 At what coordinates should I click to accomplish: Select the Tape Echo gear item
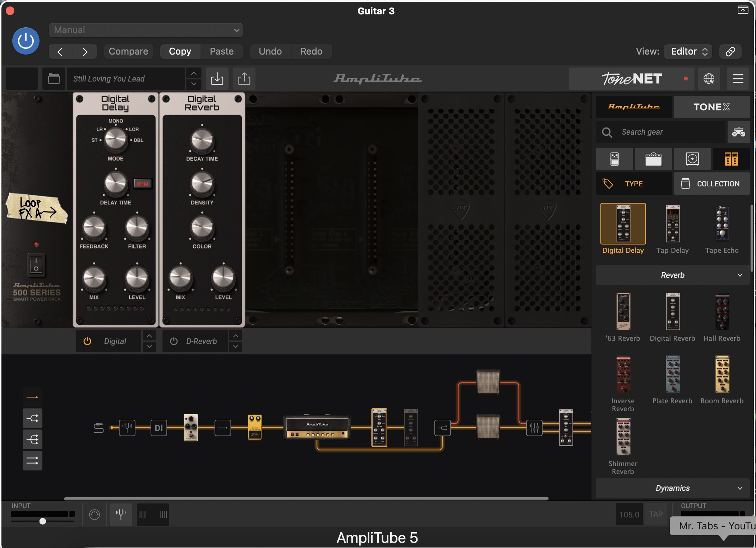click(x=722, y=229)
